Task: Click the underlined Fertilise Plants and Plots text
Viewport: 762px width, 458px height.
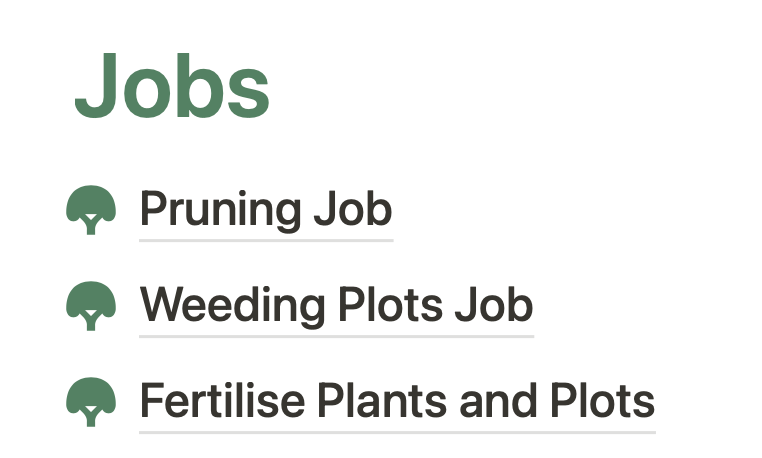Action: [x=397, y=402]
